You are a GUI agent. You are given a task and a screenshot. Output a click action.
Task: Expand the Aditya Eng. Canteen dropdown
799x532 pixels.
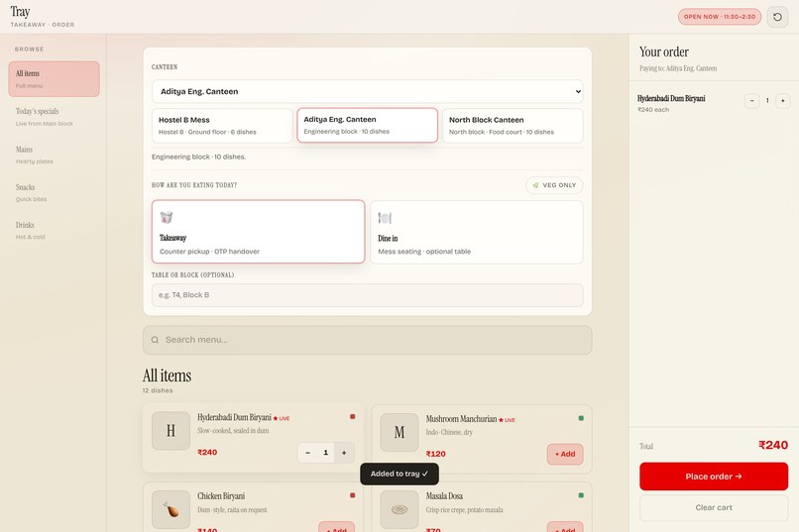[x=368, y=91]
